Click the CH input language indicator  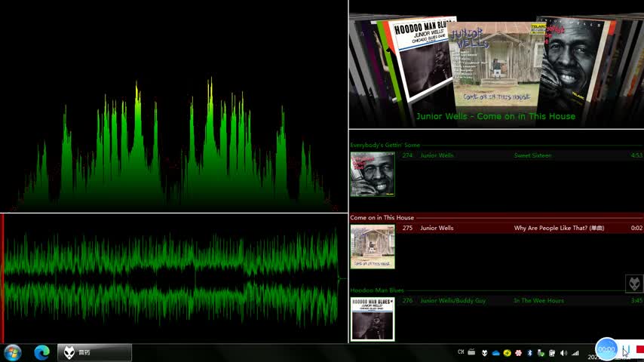pyautogui.click(x=461, y=352)
